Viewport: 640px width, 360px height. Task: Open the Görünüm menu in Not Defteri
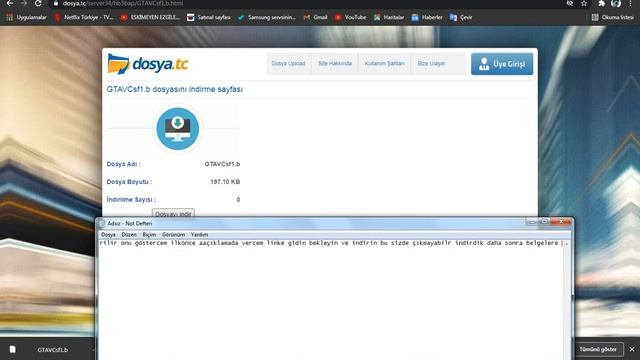coord(173,235)
